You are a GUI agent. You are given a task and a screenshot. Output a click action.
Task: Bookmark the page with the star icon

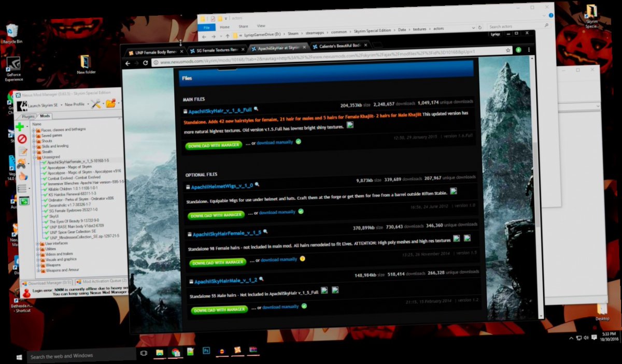(507, 51)
